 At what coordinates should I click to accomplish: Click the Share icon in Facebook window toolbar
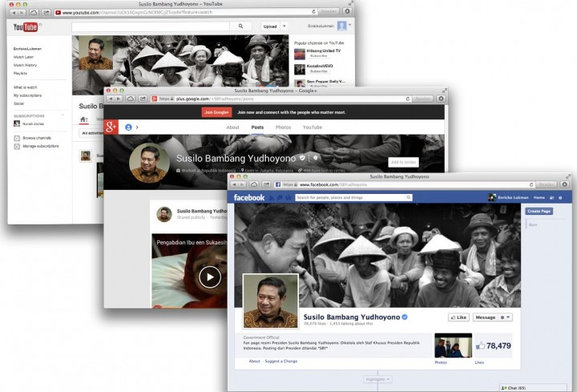coord(266,184)
